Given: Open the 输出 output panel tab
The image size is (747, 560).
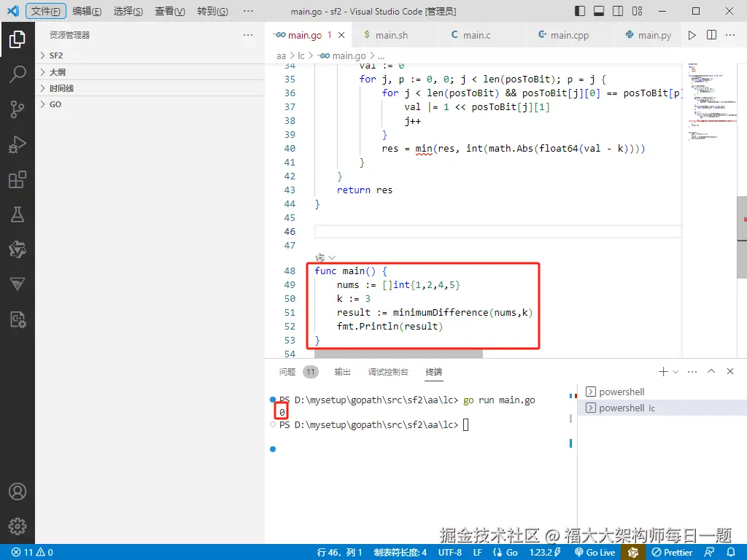Looking at the screenshot, I should (343, 372).
